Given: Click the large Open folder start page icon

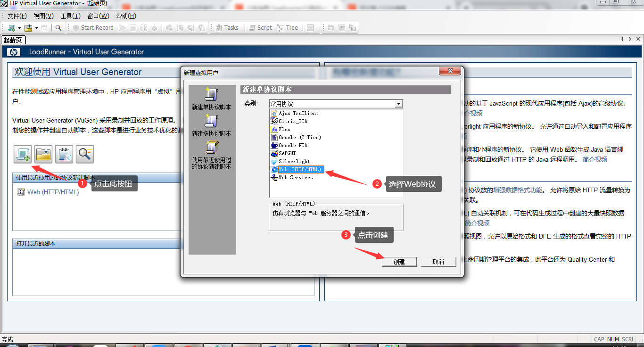Looking at the screenshot, I should pyautogui.click(x=43, y=154).
